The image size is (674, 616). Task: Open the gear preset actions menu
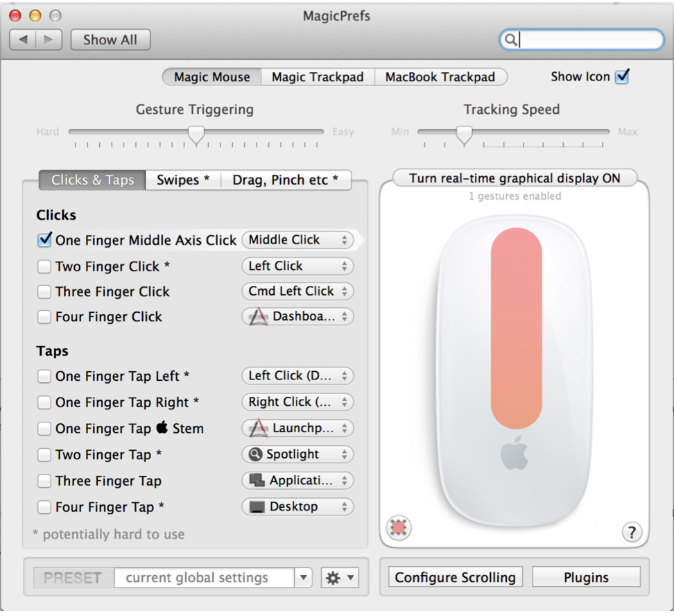(340, 578)
